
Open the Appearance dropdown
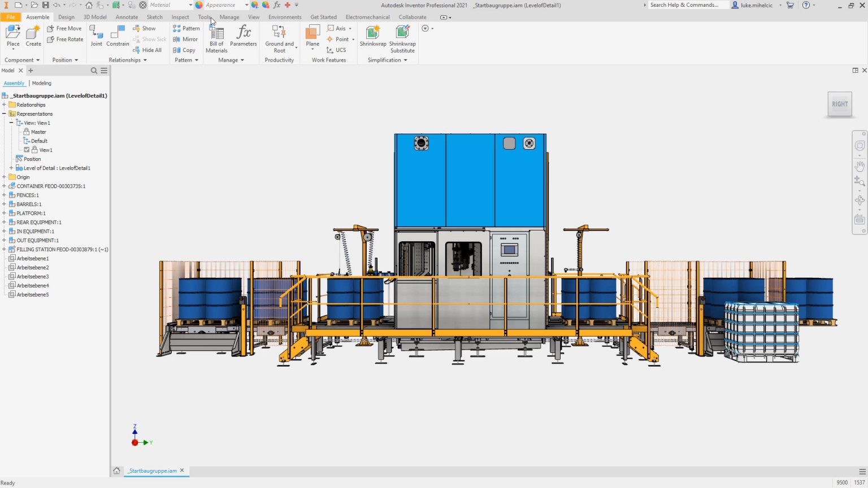(x=248, y=5)
